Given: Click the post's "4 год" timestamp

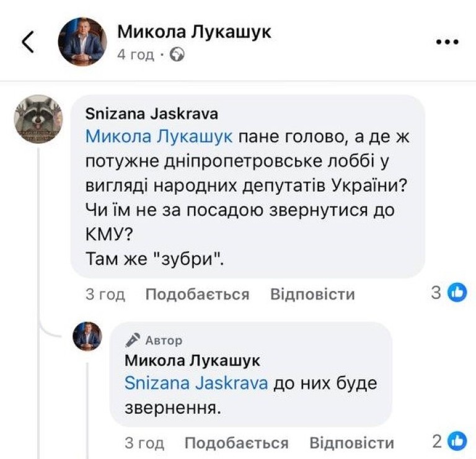Looking at the screenshot, I should 136,55.
